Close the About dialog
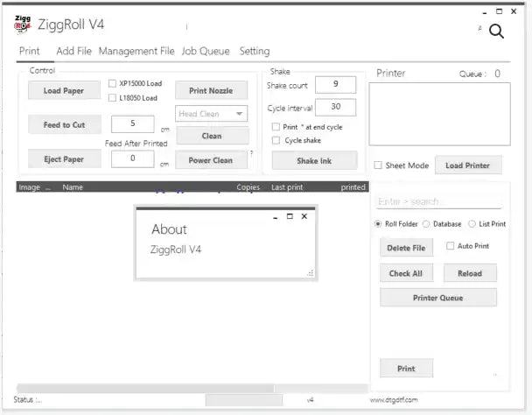The image size is (532, 415). click(x=304, y=216)
